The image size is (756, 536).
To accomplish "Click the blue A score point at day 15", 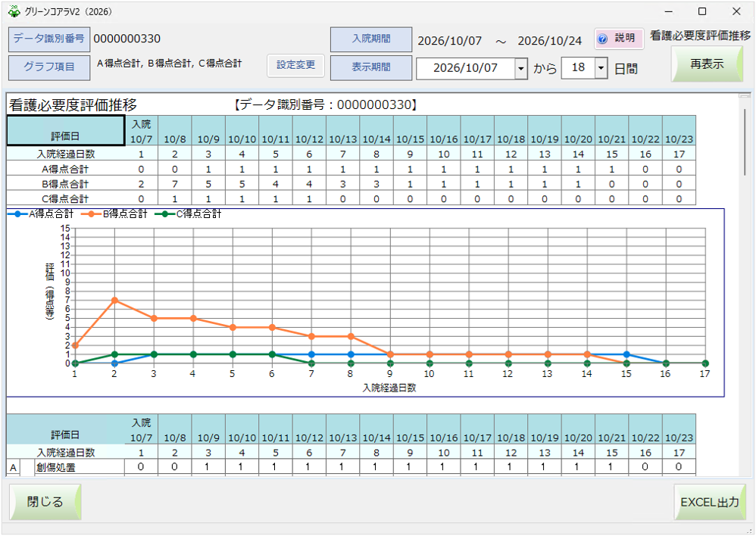I will [626, 355].
